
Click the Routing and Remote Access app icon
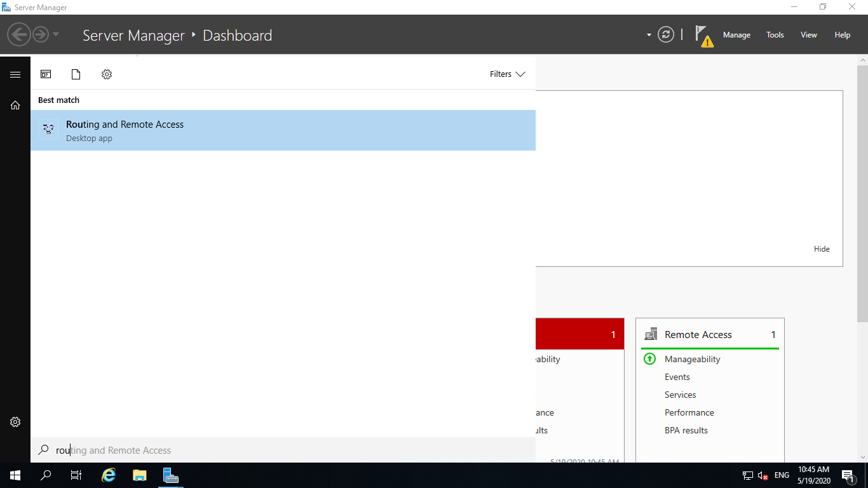coord(48,129)
